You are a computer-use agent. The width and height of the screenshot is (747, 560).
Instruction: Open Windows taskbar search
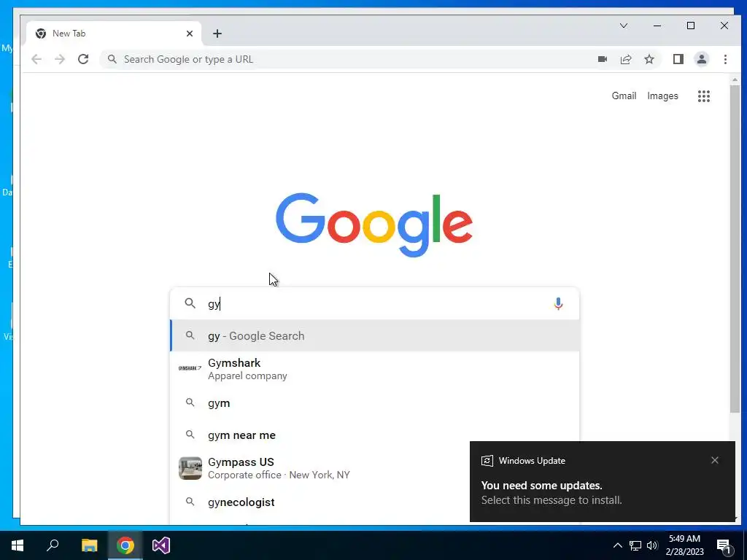53,545
